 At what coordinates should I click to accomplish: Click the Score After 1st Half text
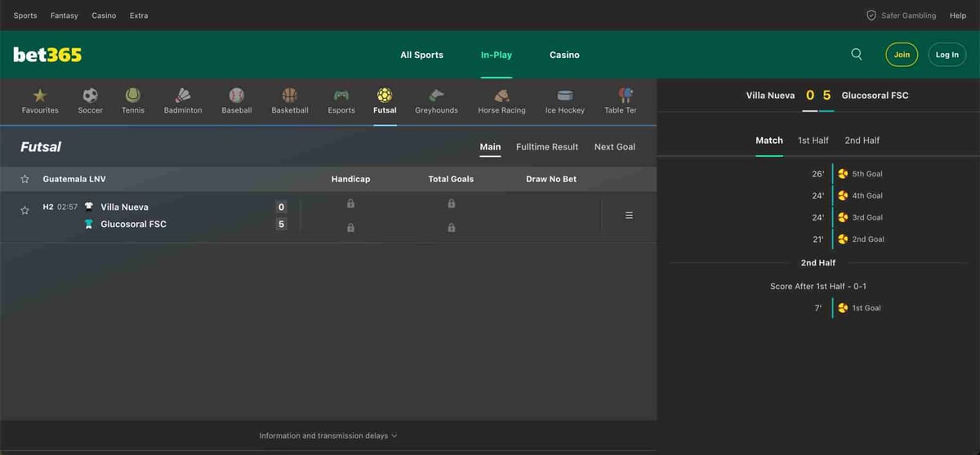coord(818,287)
